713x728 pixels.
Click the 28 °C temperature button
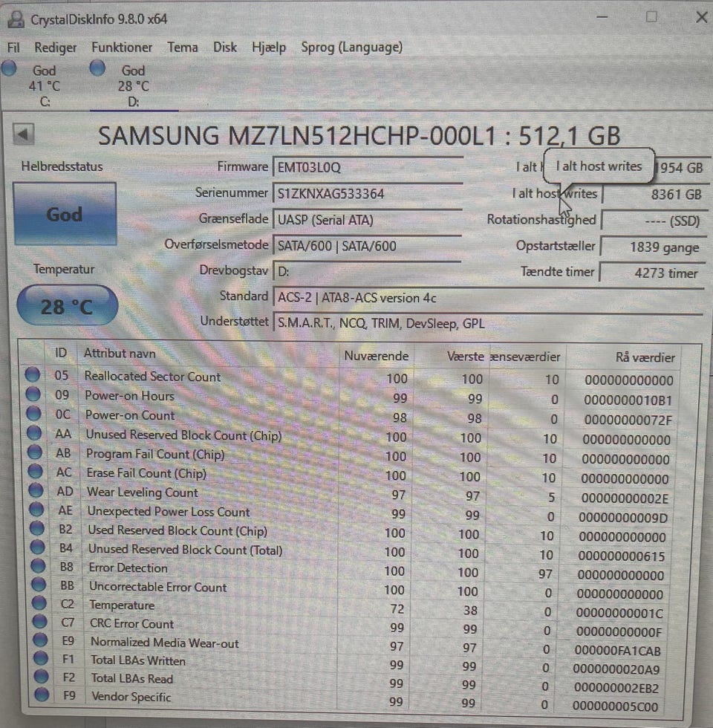(x=68, y=305)
